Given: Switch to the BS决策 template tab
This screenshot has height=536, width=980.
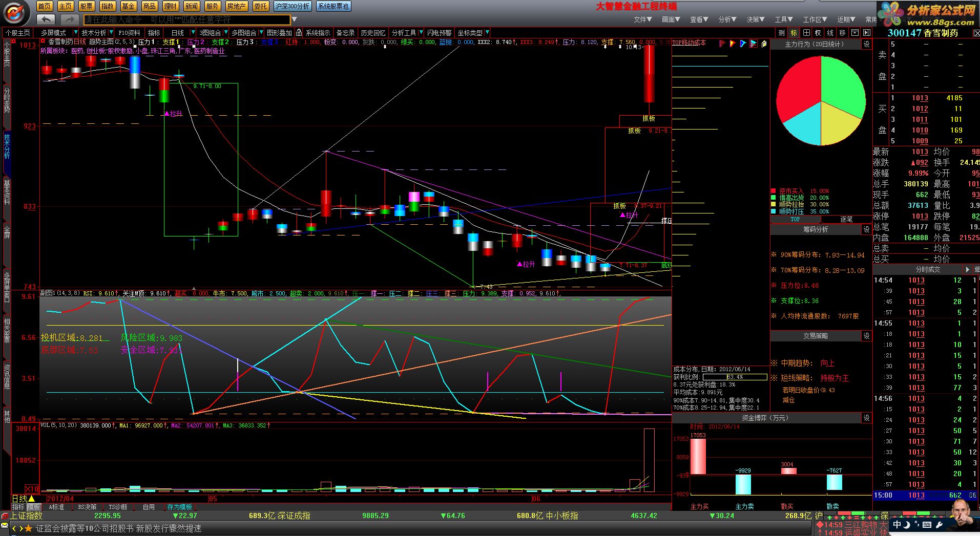Looking at the screenshot, I should click(x=87, y=507).
